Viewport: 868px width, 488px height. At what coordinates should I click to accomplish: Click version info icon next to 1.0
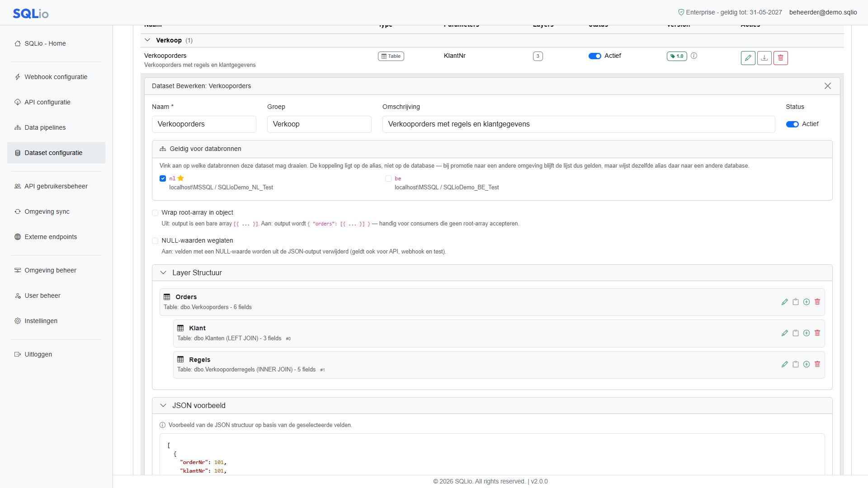click(x=694, y=56)
